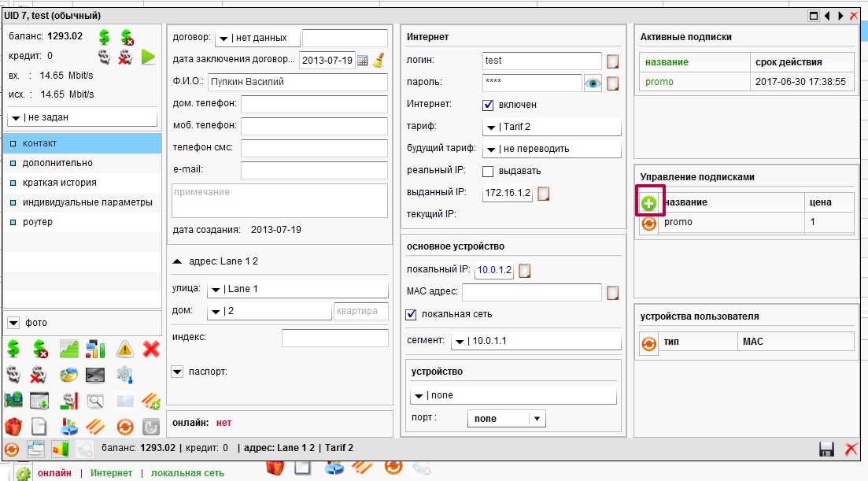Click the promo link in active subscriptions
The width and height of the screenshot is (868, 481).
click(659, 82)
